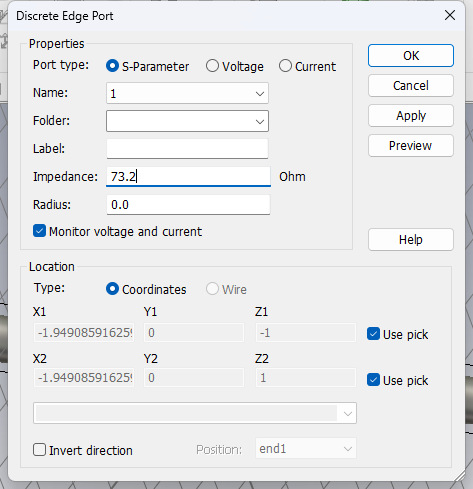The height and width of the screenshot is (489, 473).
Task: Uncheck Monitor voltage and current
Action: (39, 231)
